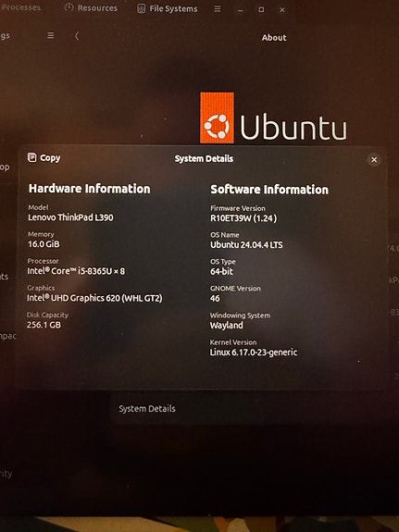Click the About header title

[x=274, y=38]
